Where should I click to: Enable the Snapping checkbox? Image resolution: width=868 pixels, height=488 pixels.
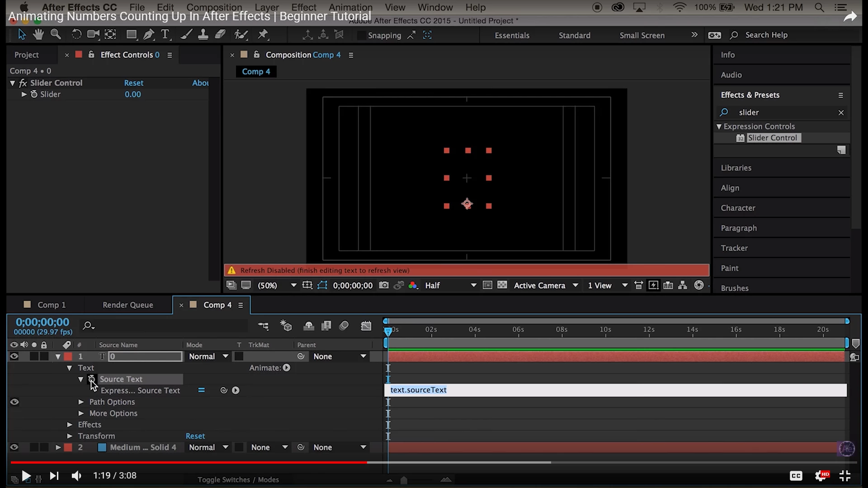361,35
